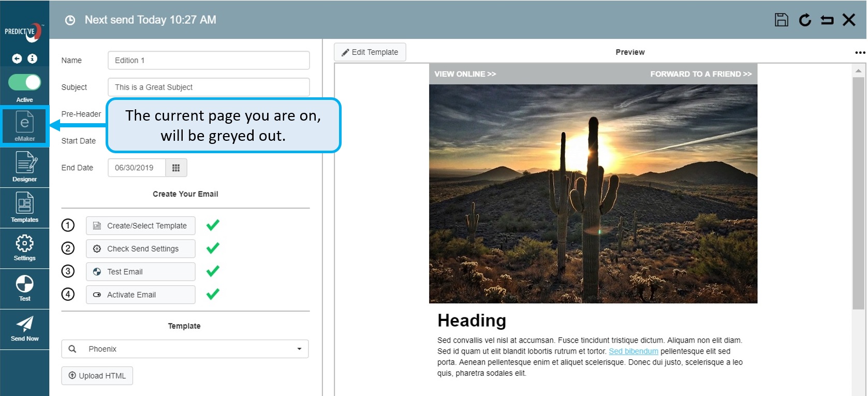Click the refresh arrow icon
The image size is (868, 396).
804,20
